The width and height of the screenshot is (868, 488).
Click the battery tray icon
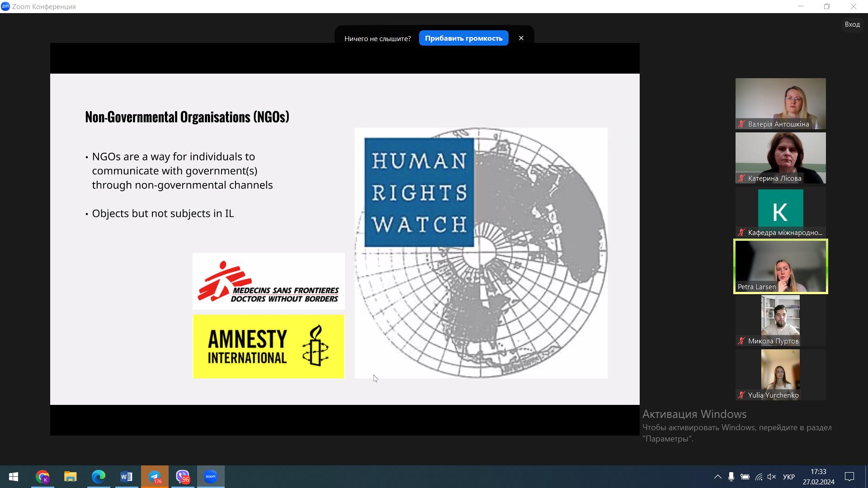coord(745,477)
